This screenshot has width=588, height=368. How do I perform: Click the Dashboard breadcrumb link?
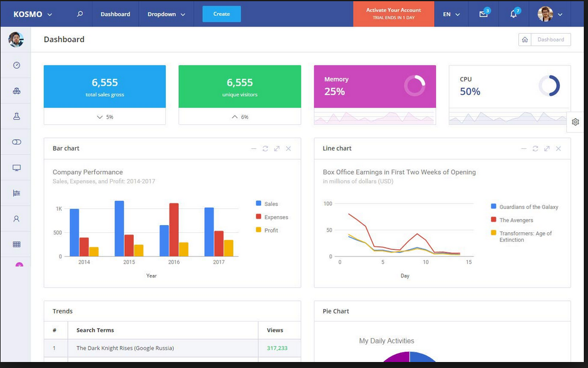pyautogui.click(x=551, y=40)
